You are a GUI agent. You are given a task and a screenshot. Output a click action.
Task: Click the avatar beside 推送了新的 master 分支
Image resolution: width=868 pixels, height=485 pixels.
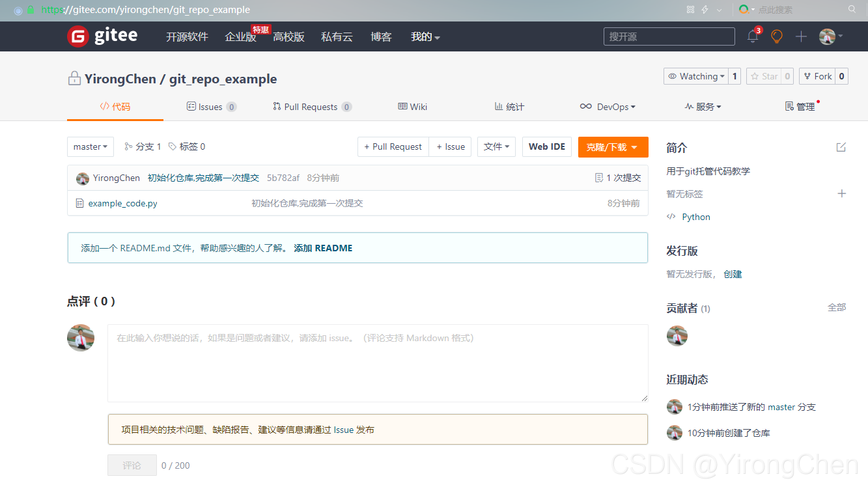[x=675, y=407]
